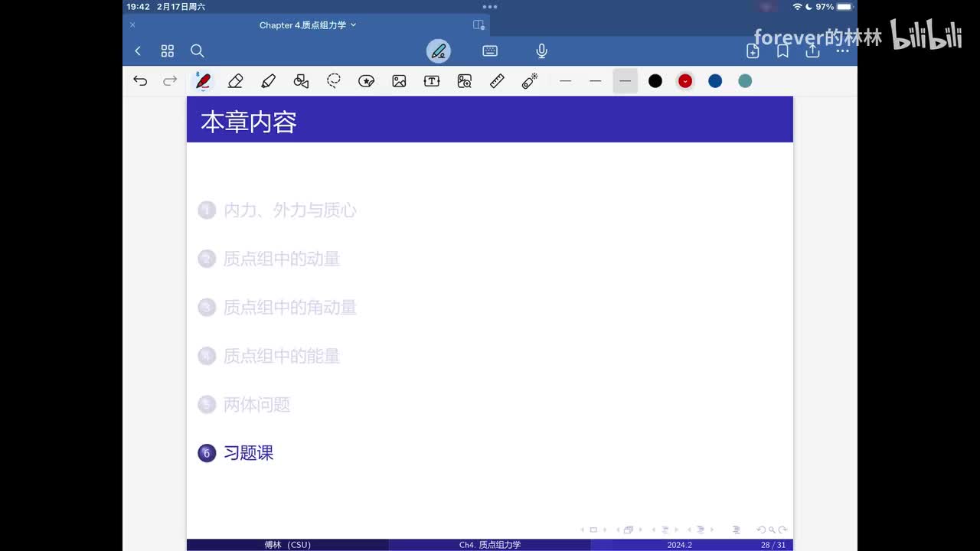Pick the dark blue pen color
The height and width of the screenshot is (551, 980).
click(x=715, y=80)
